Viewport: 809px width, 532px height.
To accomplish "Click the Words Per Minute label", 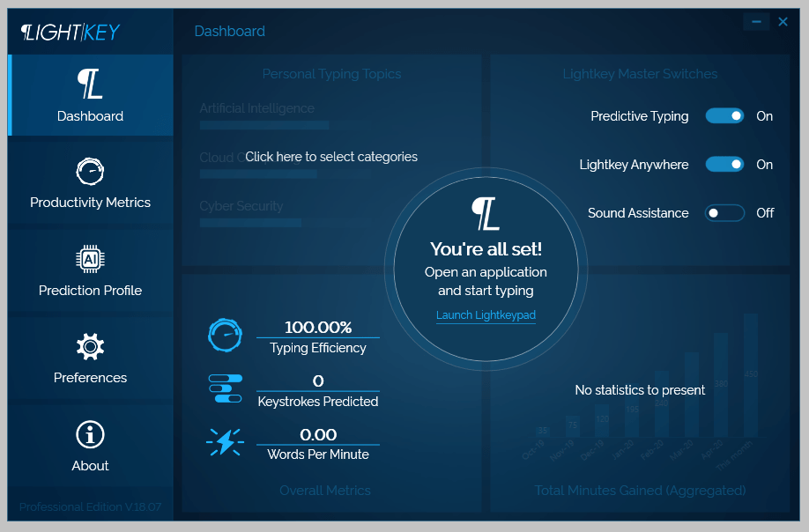I will coord(318,454).
